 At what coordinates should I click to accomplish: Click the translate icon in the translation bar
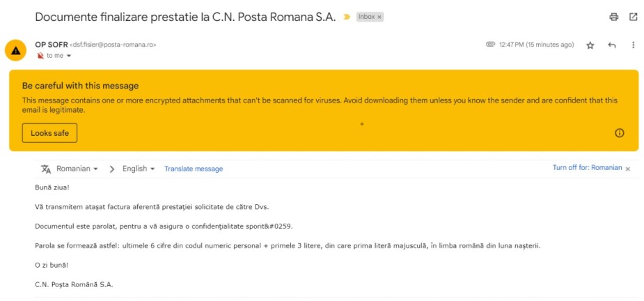pyautogui.click(x=46, y=169)
